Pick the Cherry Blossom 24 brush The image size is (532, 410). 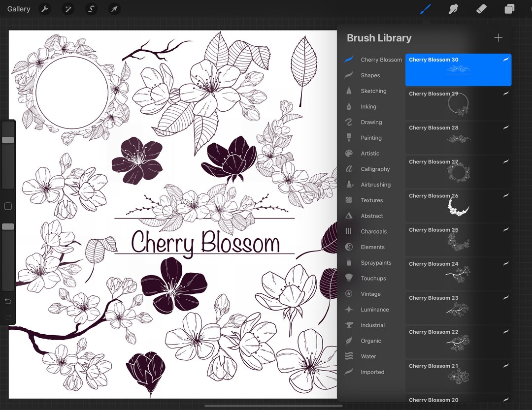click(459, 274)
